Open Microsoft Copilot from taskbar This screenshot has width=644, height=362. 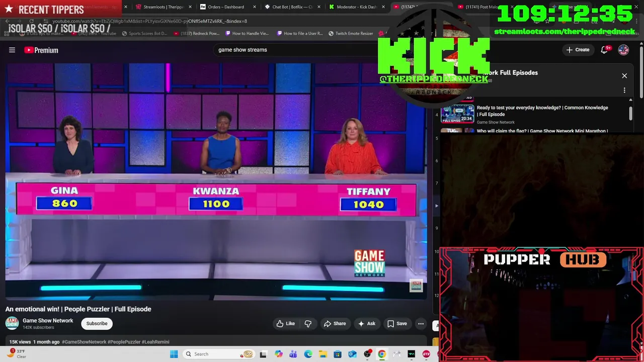pyautogui.click(x=278, y=354)
